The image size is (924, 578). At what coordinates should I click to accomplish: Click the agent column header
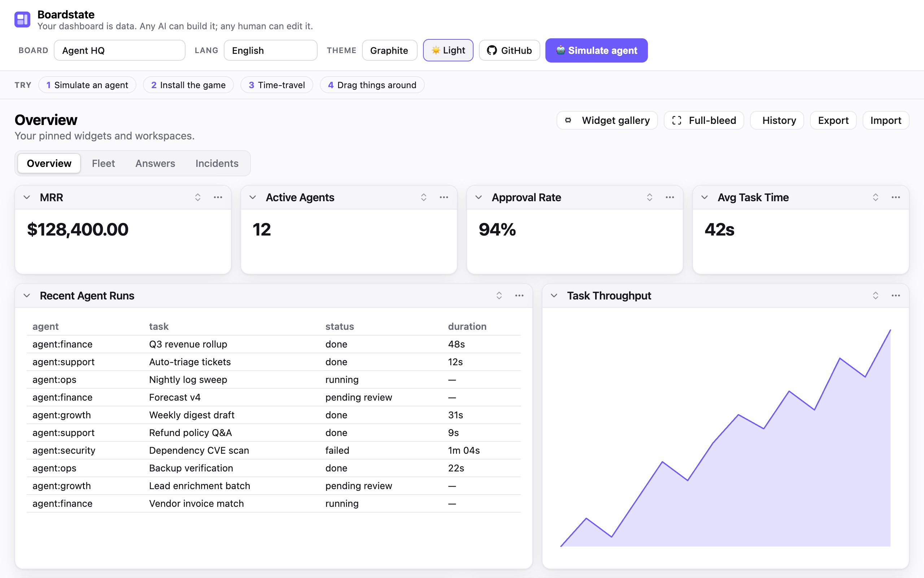click(45, 327)
